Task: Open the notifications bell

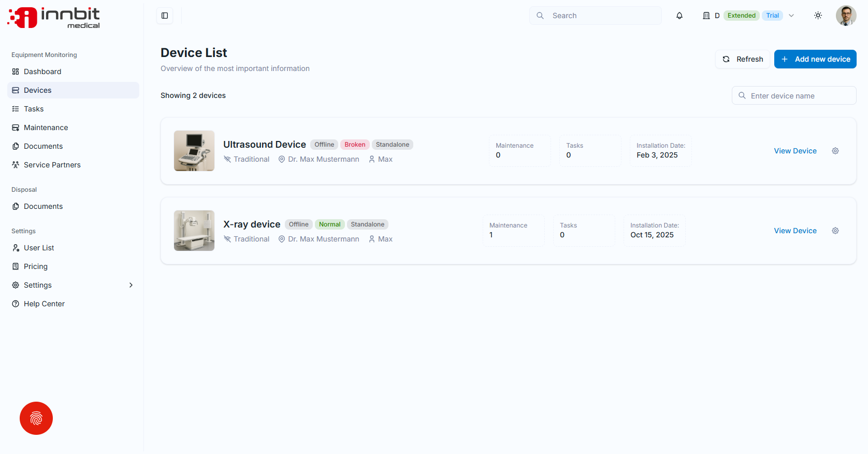Action: tap(679, 16)
